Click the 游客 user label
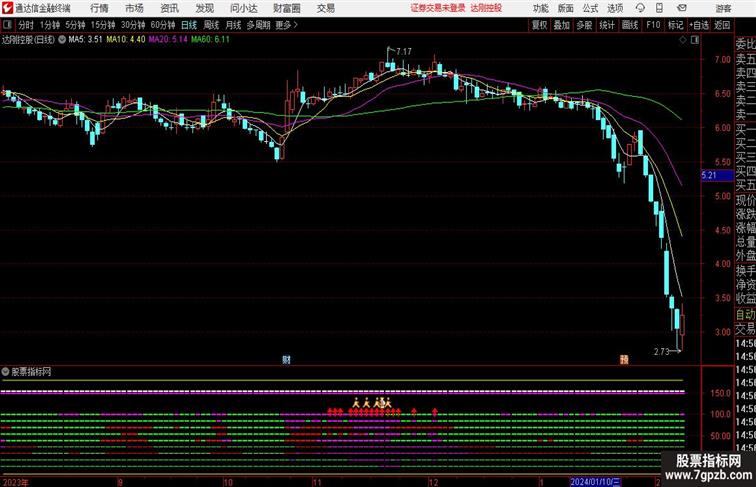Viewport: 756px width, 487px height. (723, 8)
